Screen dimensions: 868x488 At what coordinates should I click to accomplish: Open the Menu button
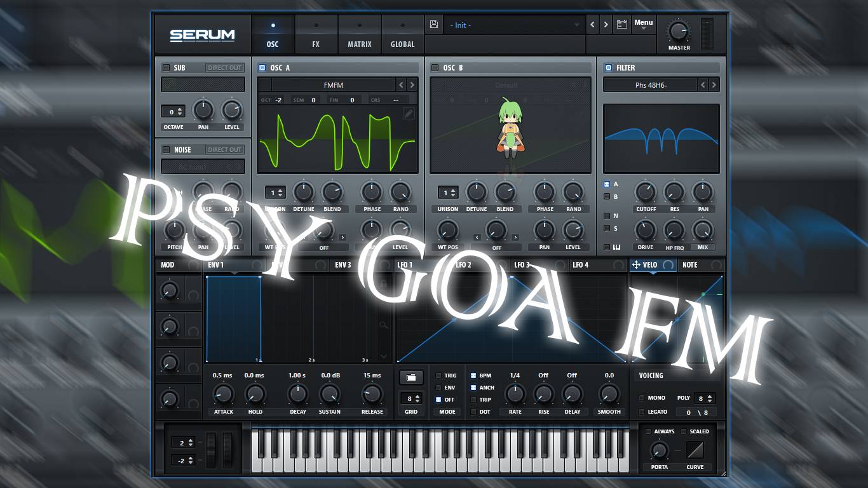coord(643,24)
